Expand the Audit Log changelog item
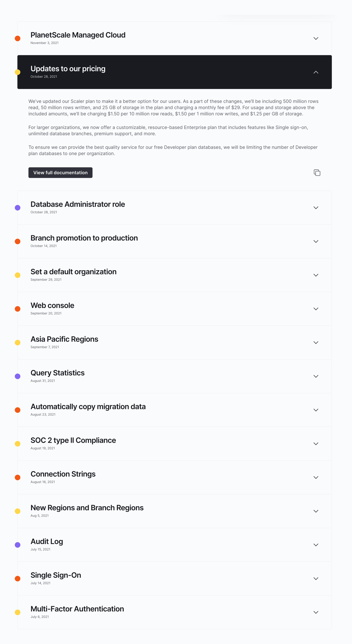 point(316,545)
